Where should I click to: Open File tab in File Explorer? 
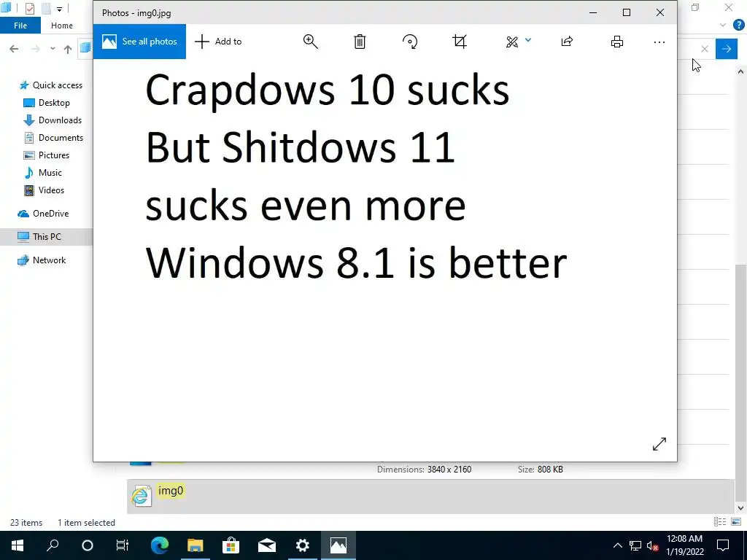[x=20, y=26]
